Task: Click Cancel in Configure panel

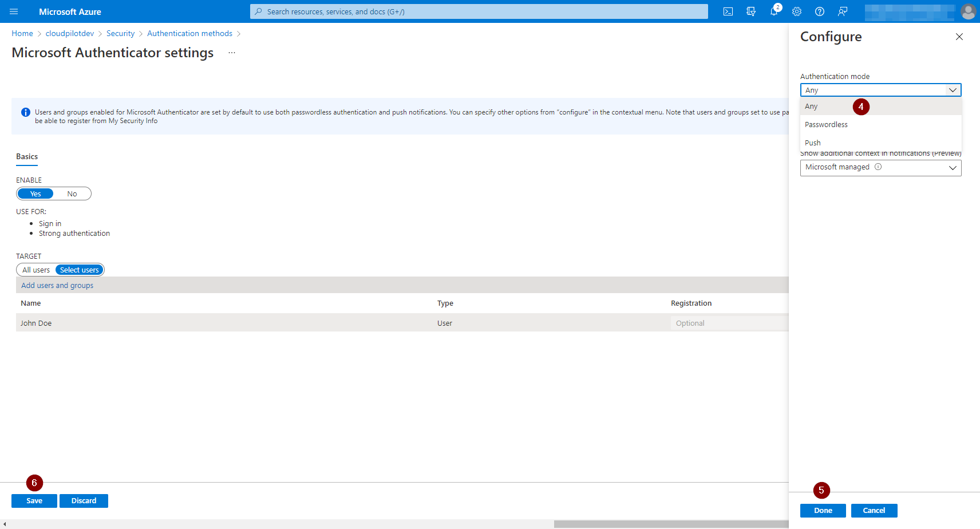Action: (874, 511)
